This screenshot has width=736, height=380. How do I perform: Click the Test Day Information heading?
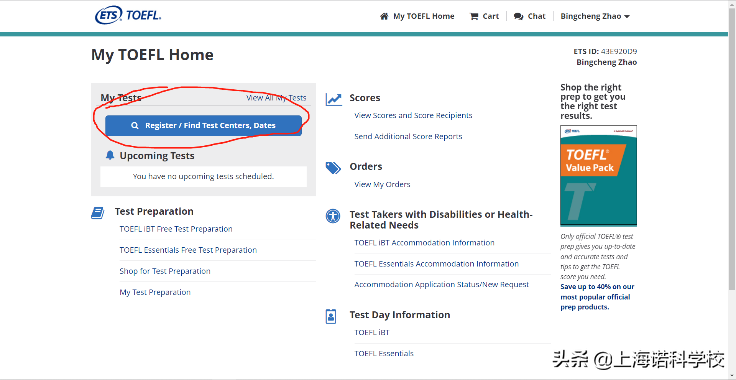coord(400,315)
